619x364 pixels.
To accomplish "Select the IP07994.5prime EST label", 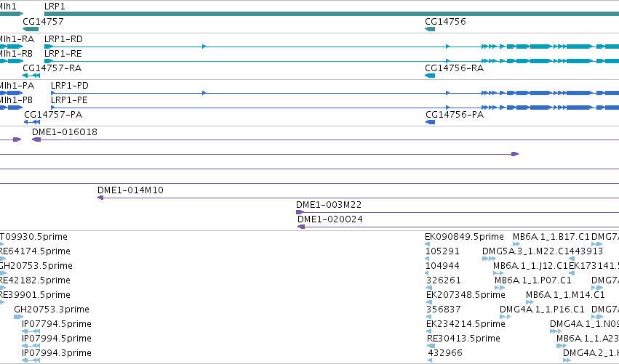I will [57, 339].
